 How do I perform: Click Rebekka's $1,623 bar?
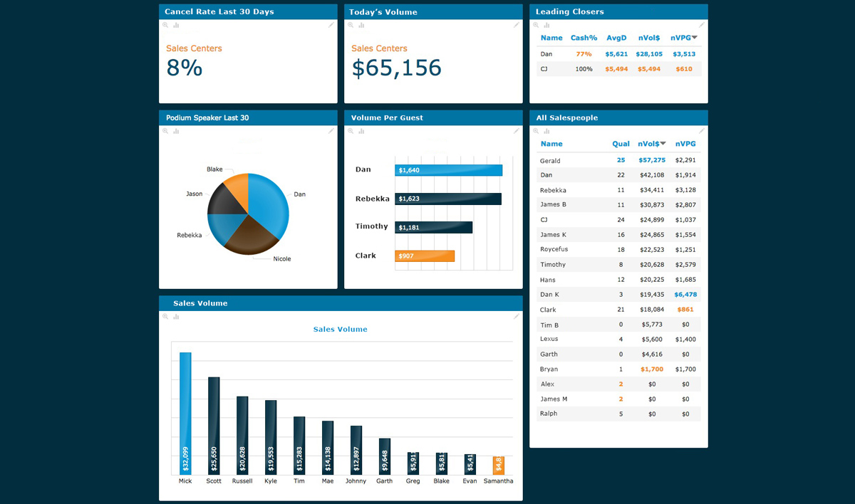(448, 199)
